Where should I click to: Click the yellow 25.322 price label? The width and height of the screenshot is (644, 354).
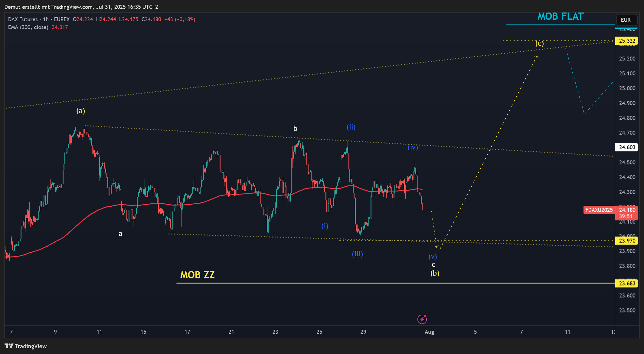[627, 41]
